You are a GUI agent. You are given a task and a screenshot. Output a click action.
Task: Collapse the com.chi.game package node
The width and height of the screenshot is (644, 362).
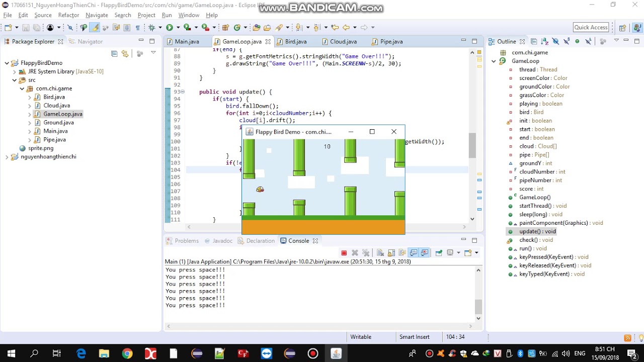(22, 88)
